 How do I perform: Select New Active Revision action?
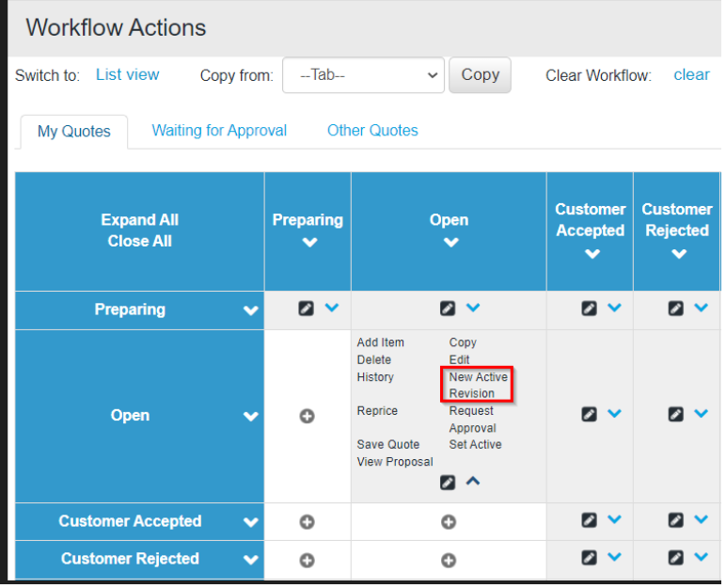pos(478,386)
